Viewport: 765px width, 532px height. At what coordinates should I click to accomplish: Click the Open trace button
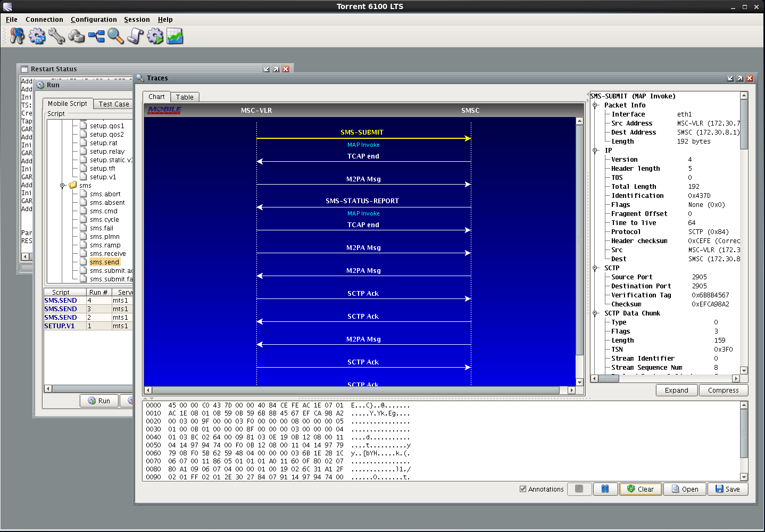pyautogui.click(x=685, y=489)
